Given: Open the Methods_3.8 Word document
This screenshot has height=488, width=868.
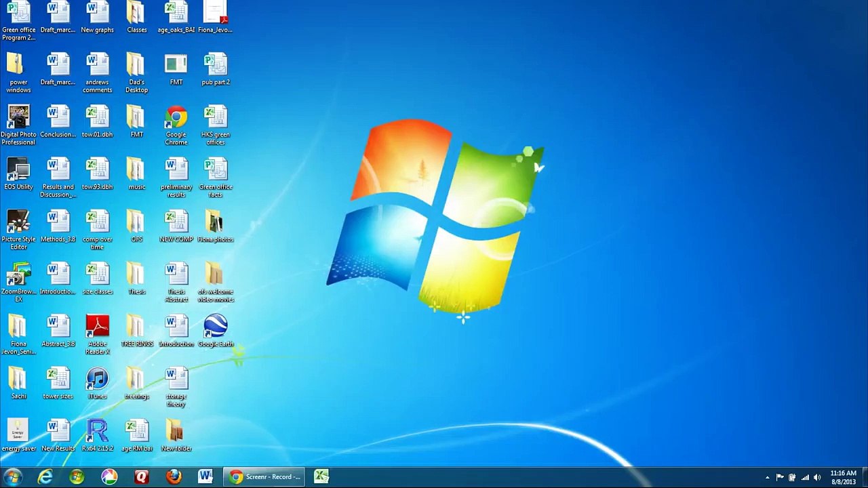Looking at the screenshot, I should coord(58,226).
